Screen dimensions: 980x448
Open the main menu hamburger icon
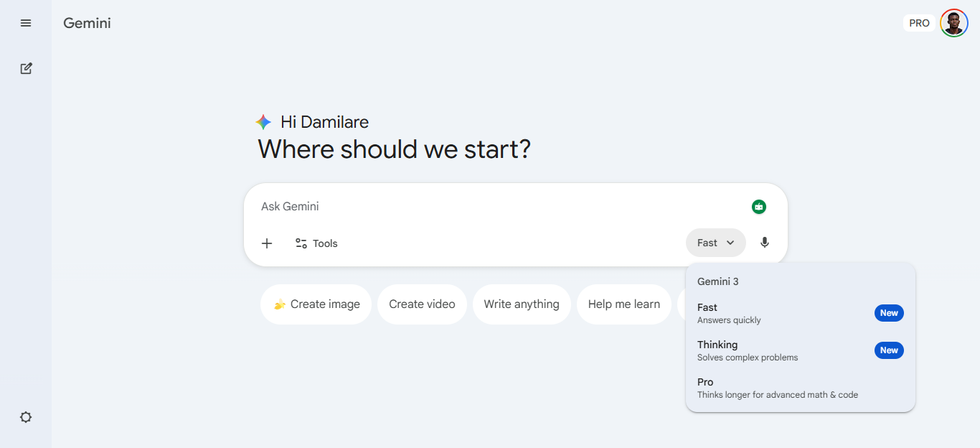[x=26, y=23]
